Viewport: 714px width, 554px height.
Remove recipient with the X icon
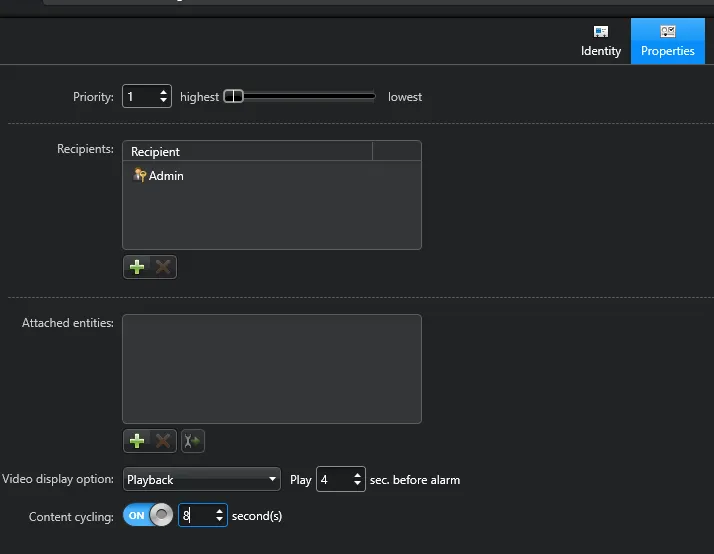pyautogui.click(x=163, y=267)
